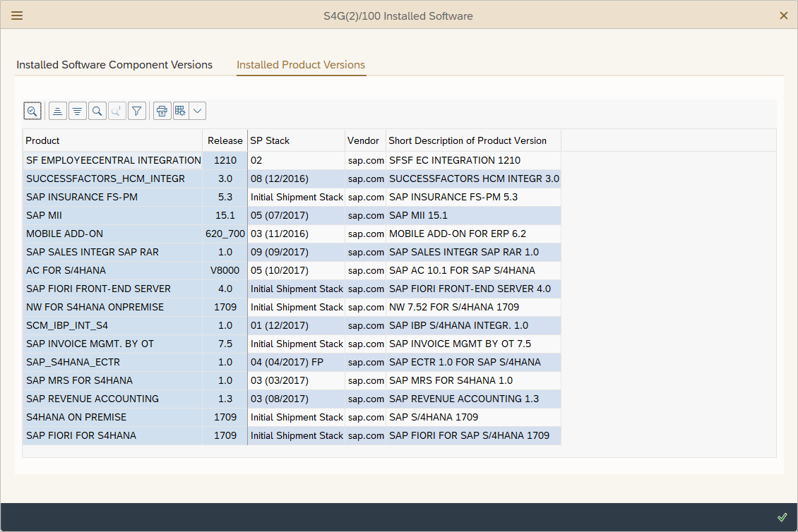Confirm with the green checkmark
Screen dimensions: 798x532
(x=782, y=517)
